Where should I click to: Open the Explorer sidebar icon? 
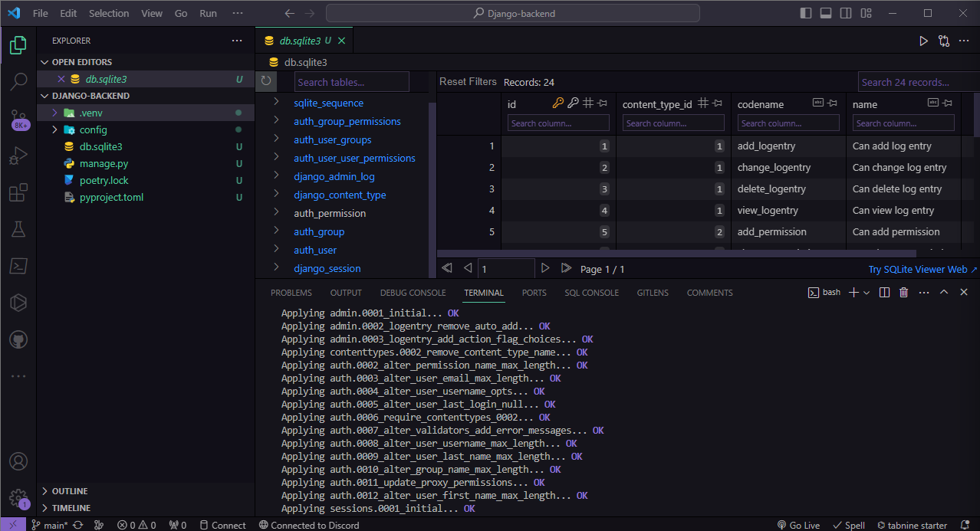pyautogui.click(x=17, y=45)
